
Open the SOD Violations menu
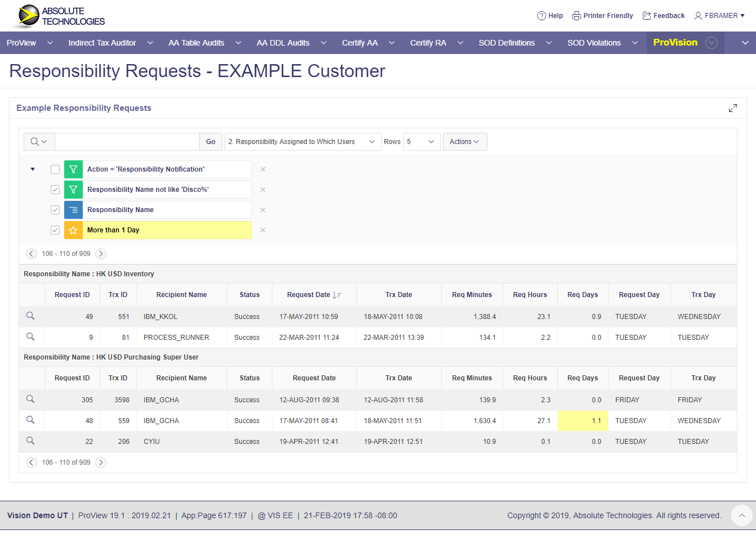pos(594,43)
